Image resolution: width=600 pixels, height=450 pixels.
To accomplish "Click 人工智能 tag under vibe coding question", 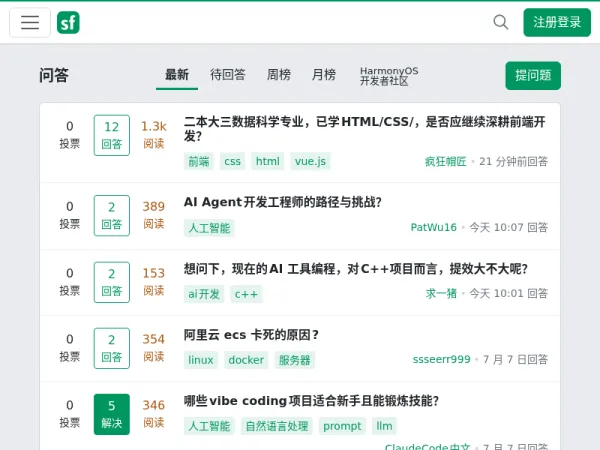I will 209,426.
